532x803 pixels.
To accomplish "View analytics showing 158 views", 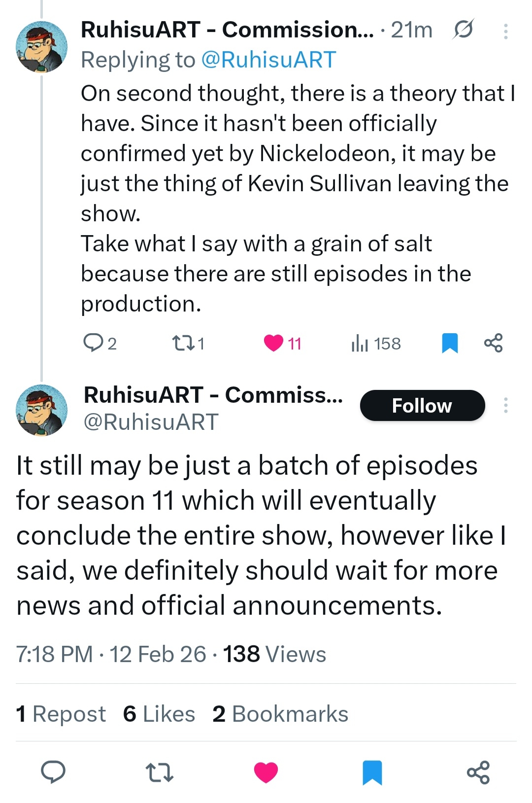I will pos(376,343).
